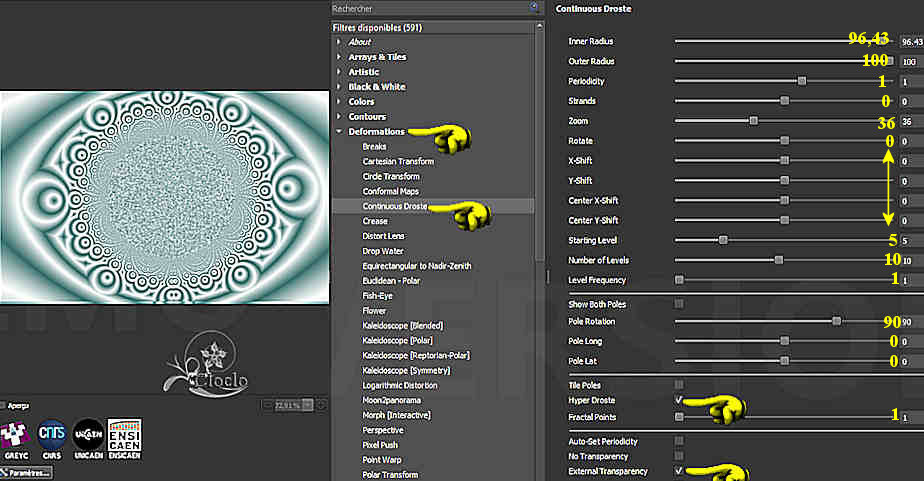This screenshot has width=924, height=481.
Task: Click the zoom-in icon right of zoom percentage
Action: (321, 405)
